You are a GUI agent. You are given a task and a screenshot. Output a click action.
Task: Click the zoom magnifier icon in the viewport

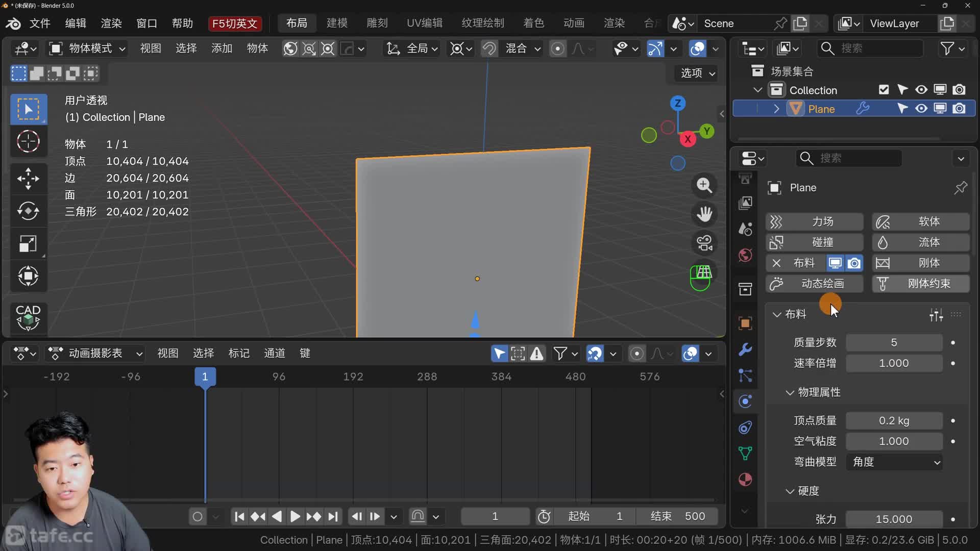tap(704, 185)
